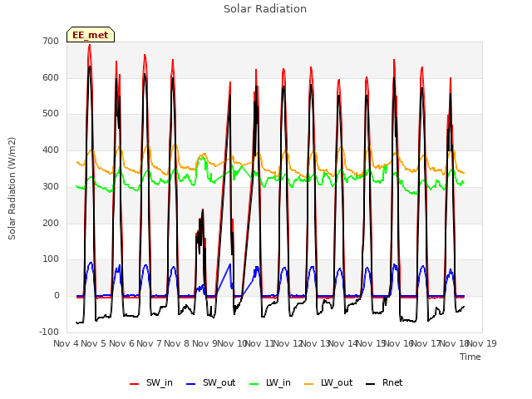This screenshot has height=399, width=532.
Task: Click the 100 y-axis tick label
Action: click(51, 259)
